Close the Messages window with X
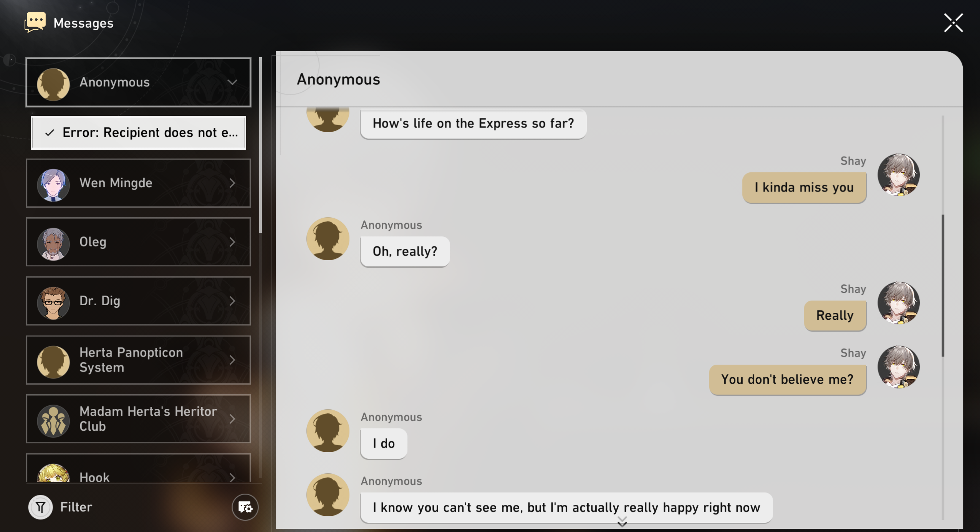Viewport: 980px width, 532px height. tap(954, 23)
